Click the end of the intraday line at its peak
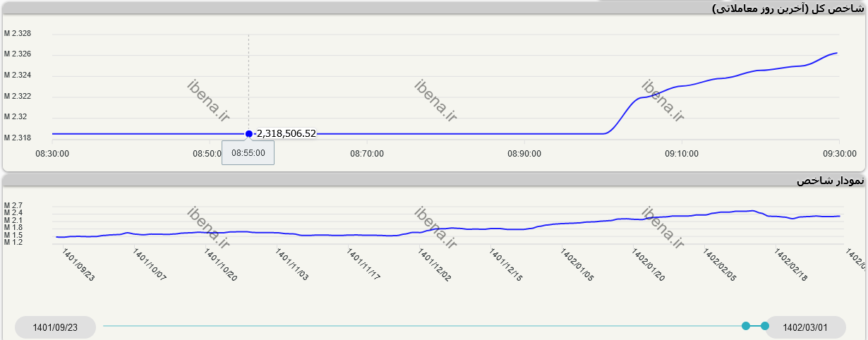868x340 pixels. point(837,53)
